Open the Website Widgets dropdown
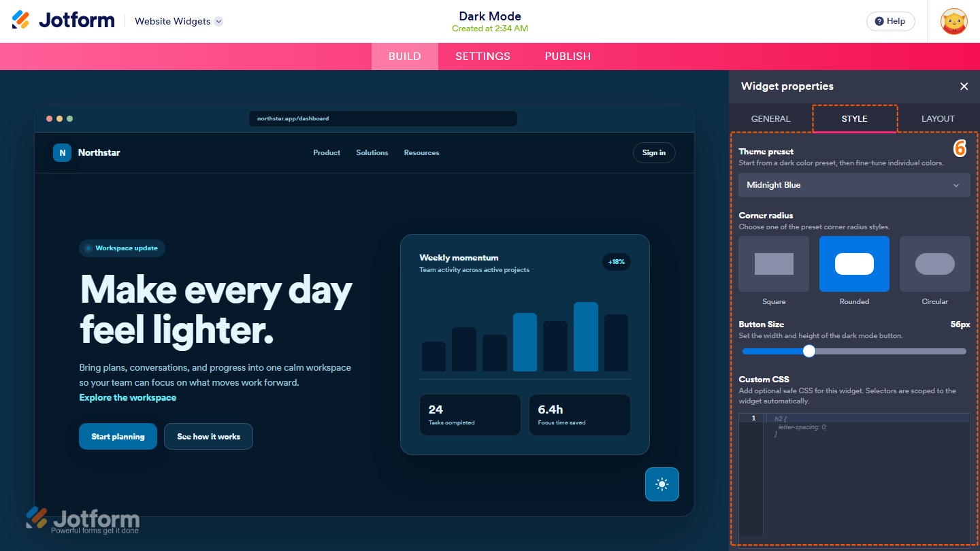The height and width of the screenshot is (551, 980). (178, 21)
